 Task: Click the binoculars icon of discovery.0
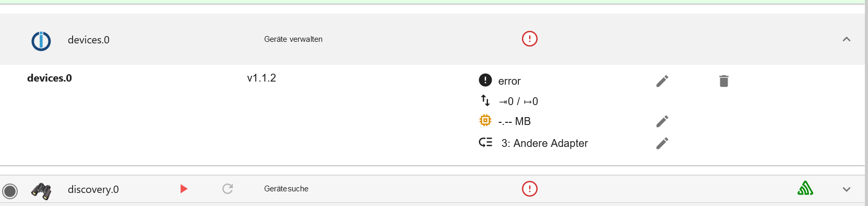[x=41, y=191]
